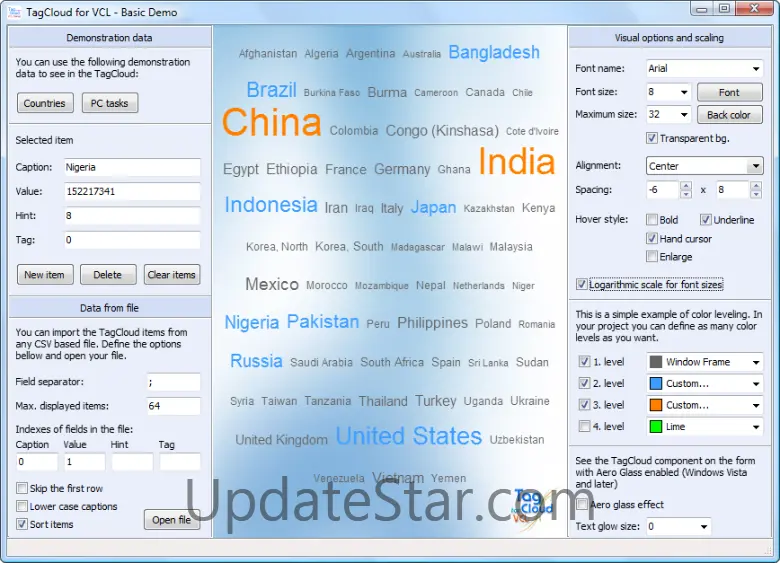780x563 pixels.
Task: Click the TagCloud VCL logo
Action: [x=531, y=509]
